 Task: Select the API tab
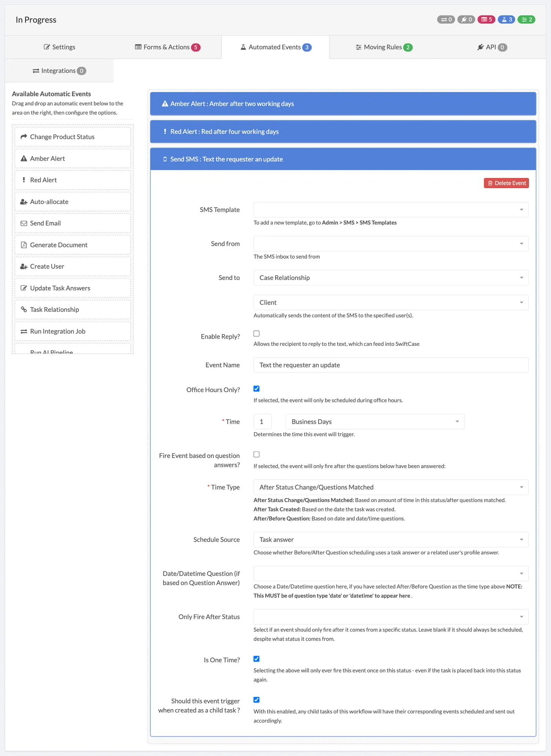(492, 47)
